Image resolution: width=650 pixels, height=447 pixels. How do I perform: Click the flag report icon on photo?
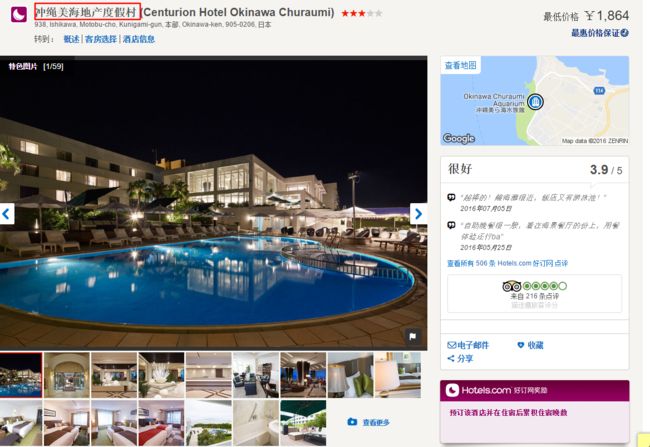412,336
